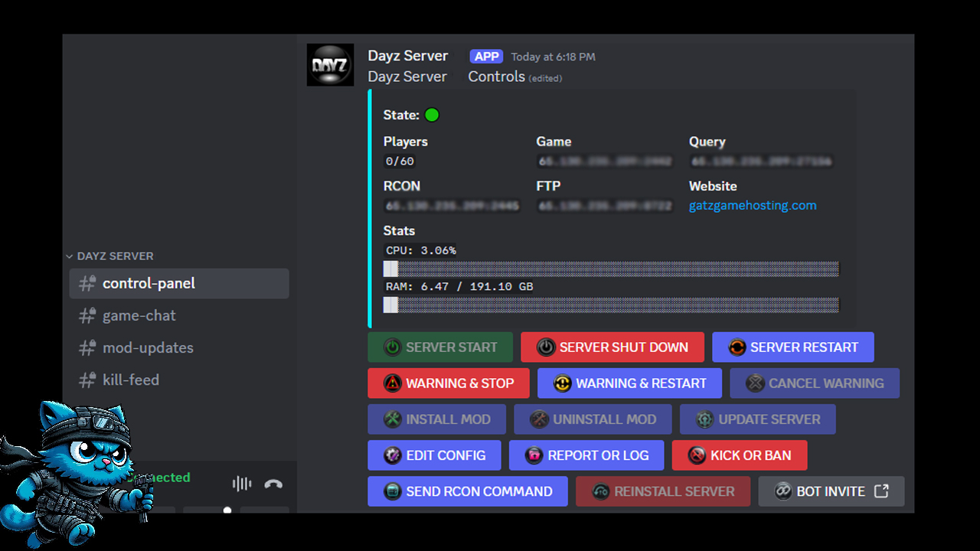Image resolution: width=980 pixels, height=551 pixels.
Task: Click the green State status indicator
Action: coord(432,115)
